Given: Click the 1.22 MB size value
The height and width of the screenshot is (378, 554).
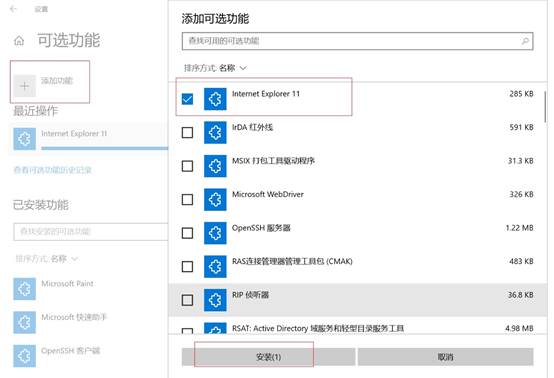Looking at the screenshot, I should pos(519,228).
